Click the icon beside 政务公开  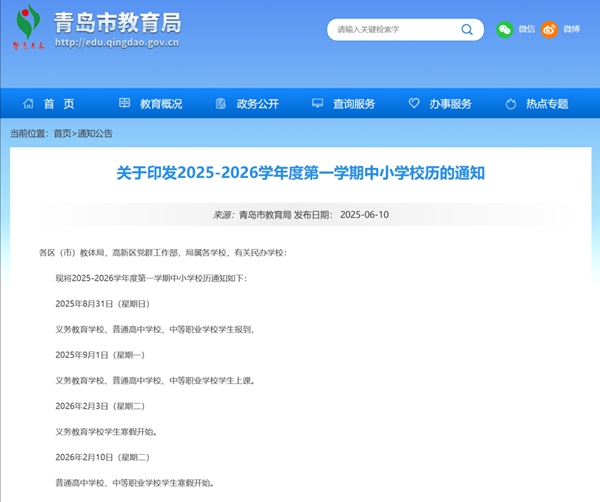tap(220, 104)
